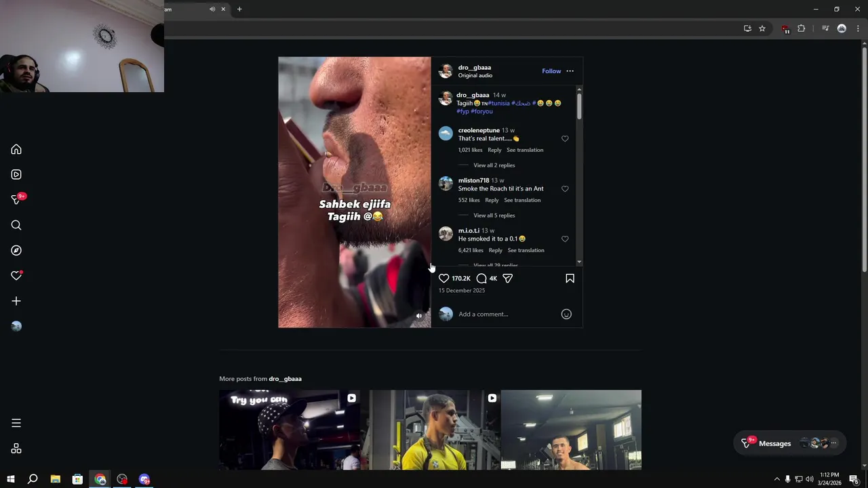Open #foryou hashtag link
The width and height of the screenshot is (868, 488).
coord(481,111)
